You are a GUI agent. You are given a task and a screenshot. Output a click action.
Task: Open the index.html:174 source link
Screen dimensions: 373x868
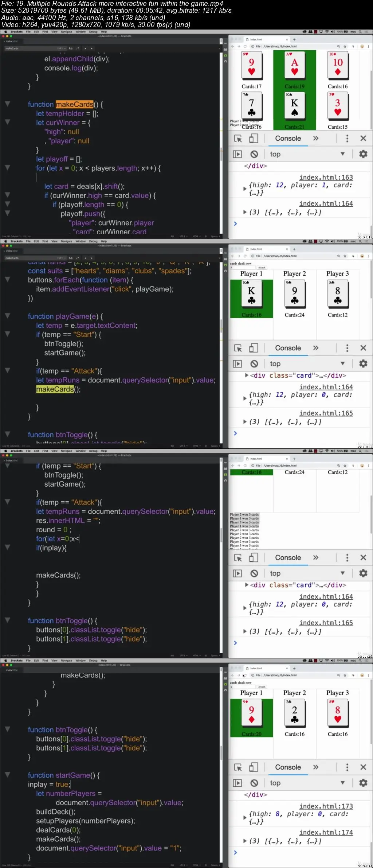click(326, 833)
